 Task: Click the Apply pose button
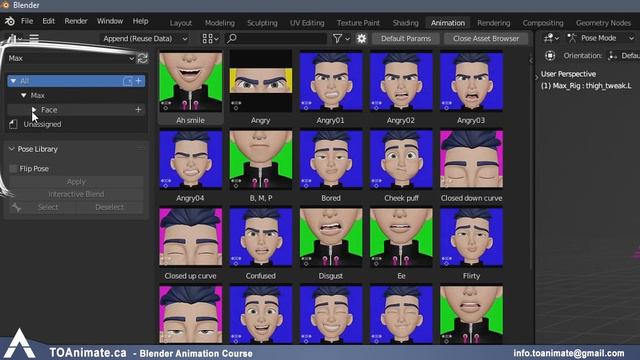point(76,182)
